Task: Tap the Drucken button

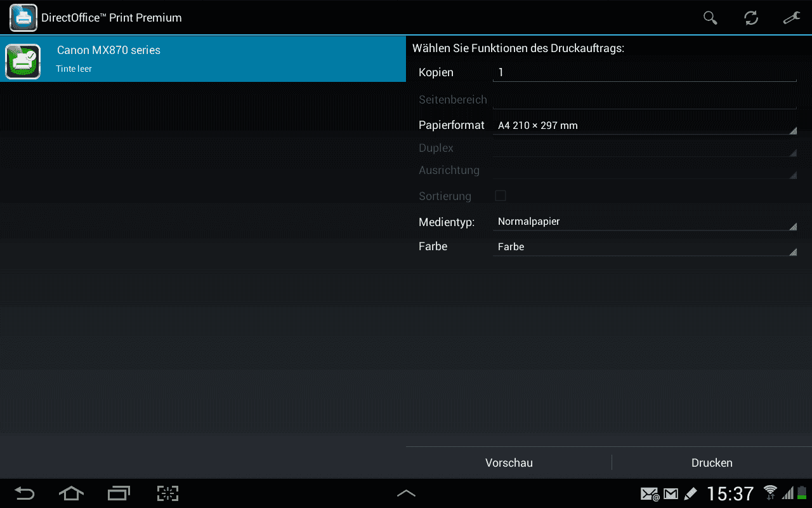Action: tap(712, 463)
